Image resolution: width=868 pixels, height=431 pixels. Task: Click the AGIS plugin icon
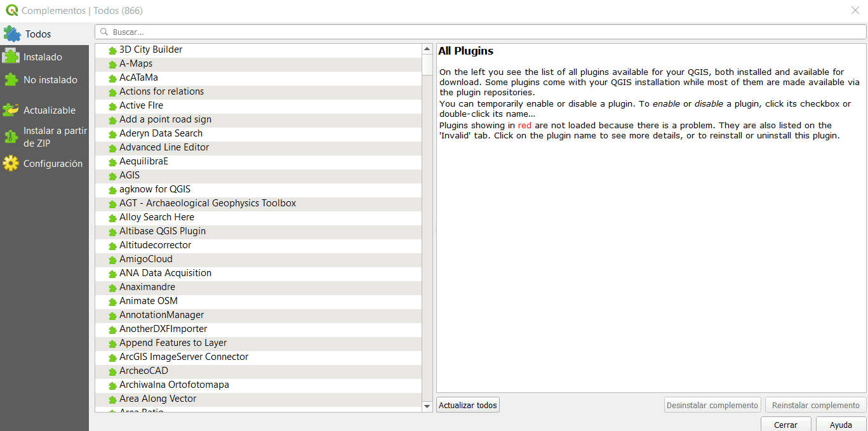[112, 176]
